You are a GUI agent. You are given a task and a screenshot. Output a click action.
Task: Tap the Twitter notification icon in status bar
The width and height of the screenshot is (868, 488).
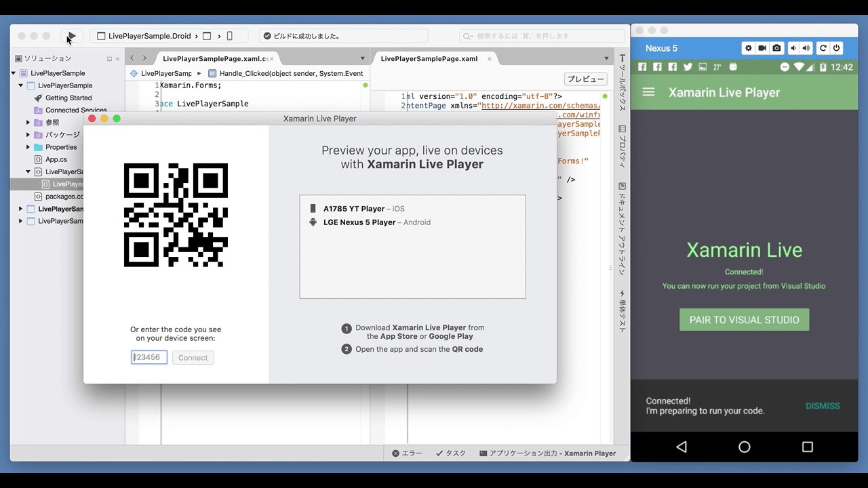point(688,67)
